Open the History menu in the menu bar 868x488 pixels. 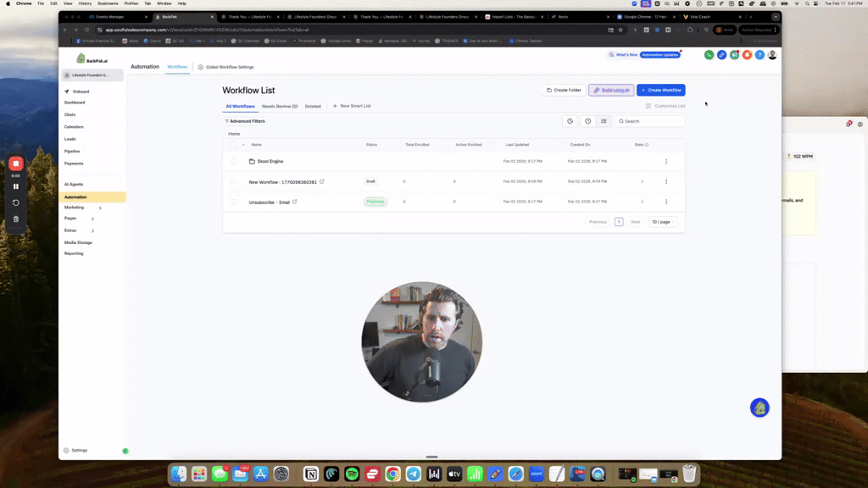click(x=85, y=3)
